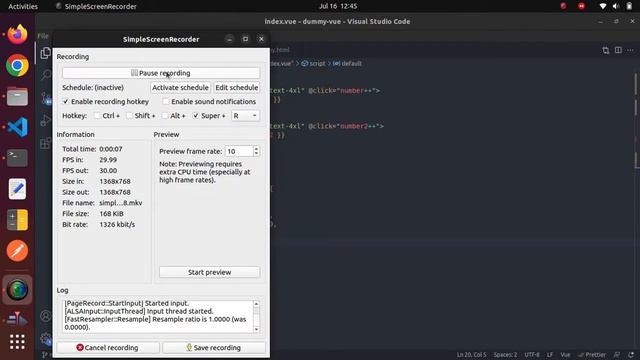Untick the Super + hotkey checkbox
The image size is (640, 360).
pos(196,116)
